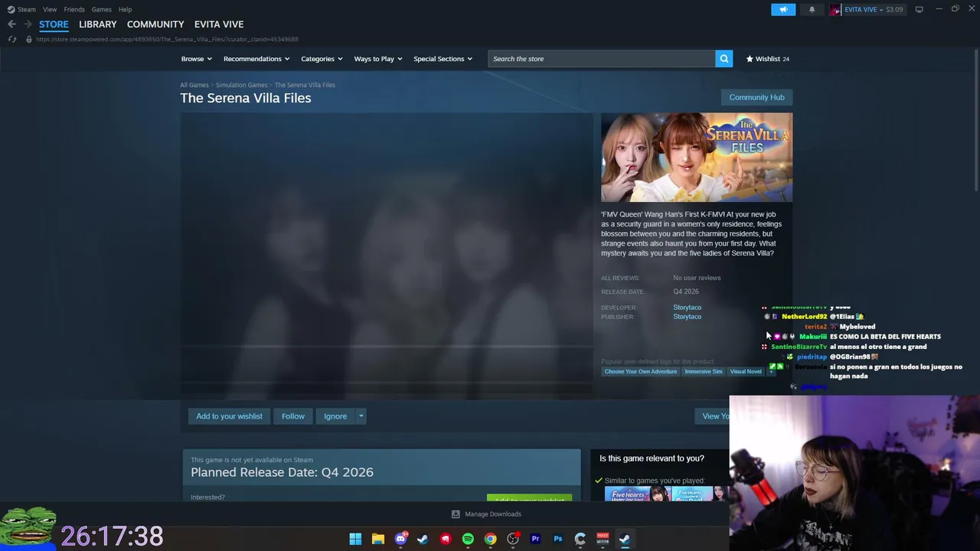This screenshot has width=980, height=551.
Task: Go back with the left arrow
Action: click(x=11, y=24)
